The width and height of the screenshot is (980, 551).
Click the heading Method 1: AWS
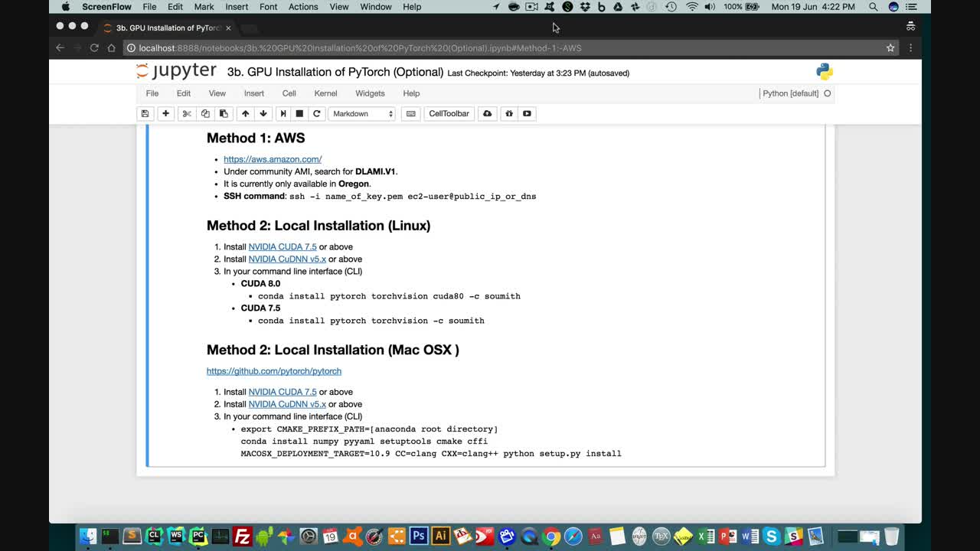pos(256,138)
